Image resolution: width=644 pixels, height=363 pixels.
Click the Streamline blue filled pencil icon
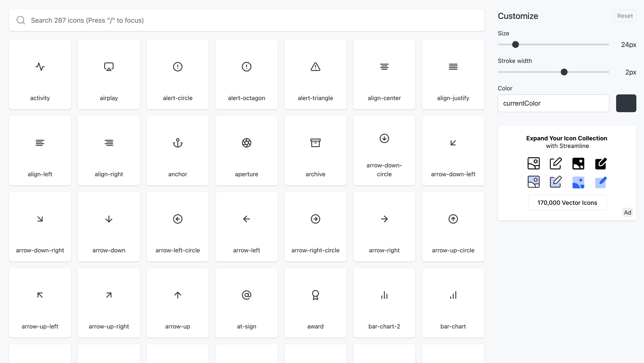pos(600,182)
